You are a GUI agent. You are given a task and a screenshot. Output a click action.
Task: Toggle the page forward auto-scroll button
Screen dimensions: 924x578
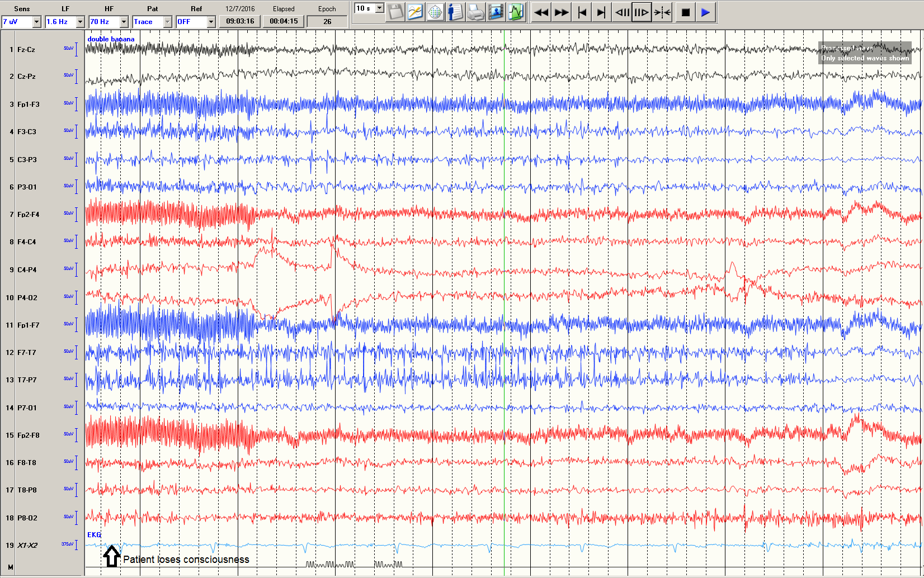tap(642, 12)
